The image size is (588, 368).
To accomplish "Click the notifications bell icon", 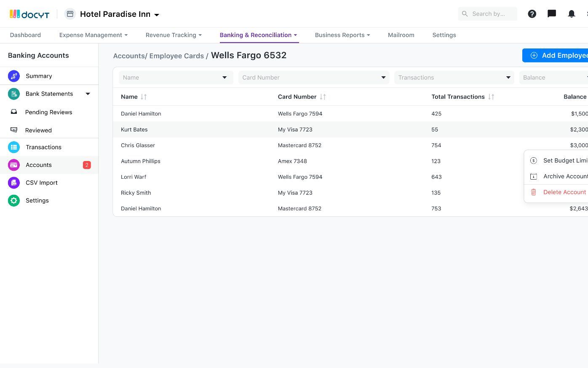I will 572,14.
